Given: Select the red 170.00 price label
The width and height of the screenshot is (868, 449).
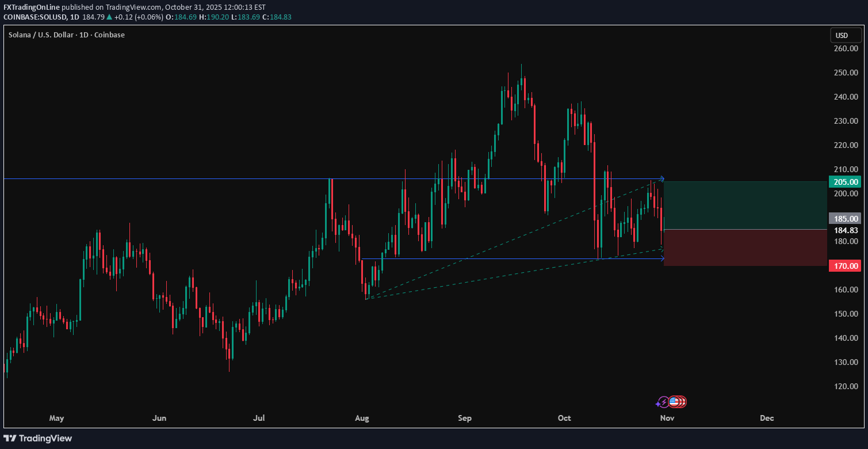Looking at the screenshot, I should click(x=846, y=265).
